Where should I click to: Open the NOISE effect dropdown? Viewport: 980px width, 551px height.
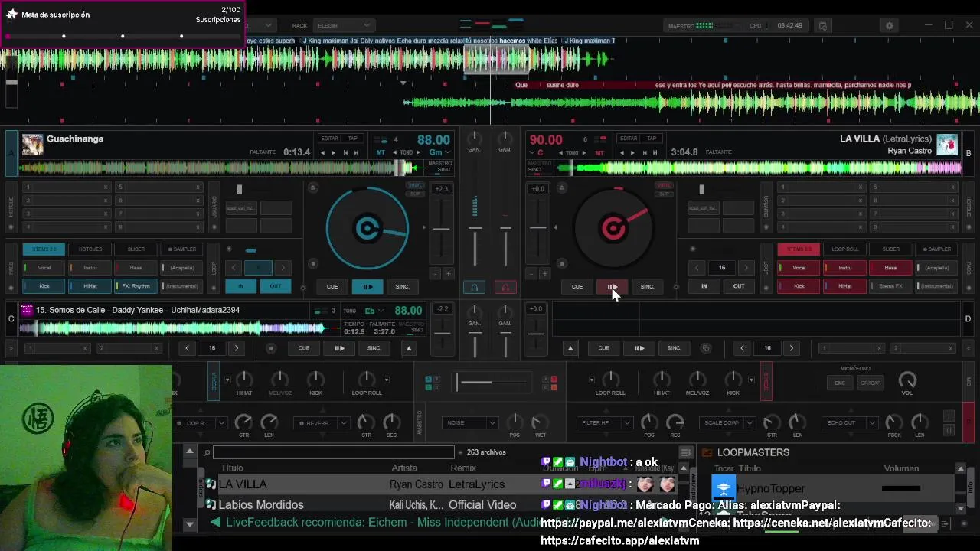[x=491, y=423]
